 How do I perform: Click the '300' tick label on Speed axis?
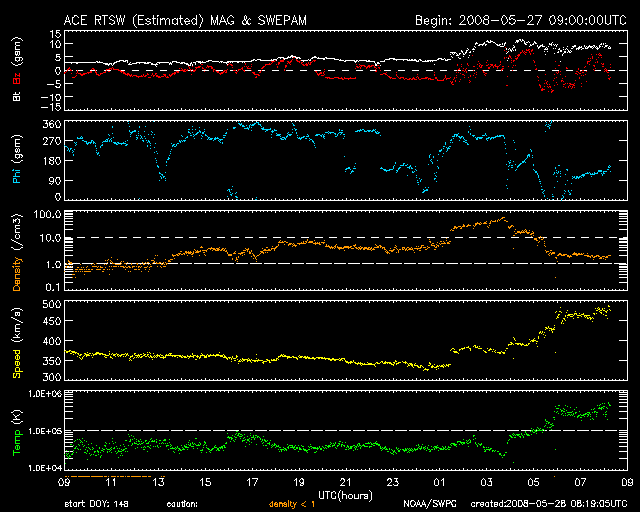pyautogui.click(x=52, y=377)
